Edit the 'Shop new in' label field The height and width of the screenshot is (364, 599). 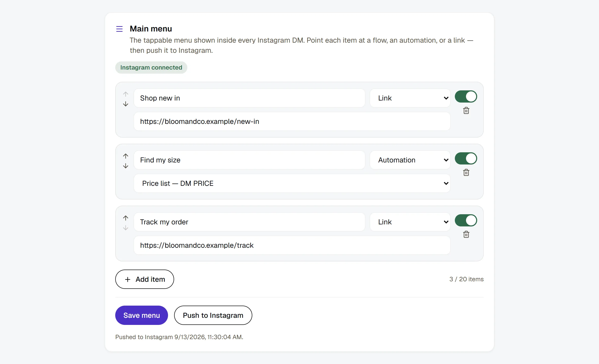pos(249,98)
